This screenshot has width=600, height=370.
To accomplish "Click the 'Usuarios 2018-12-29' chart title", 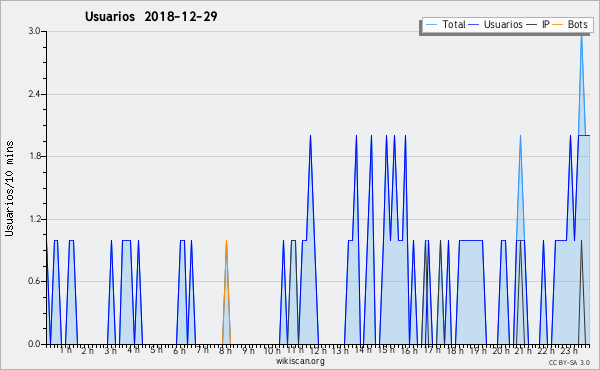I will tap(151, 17).
